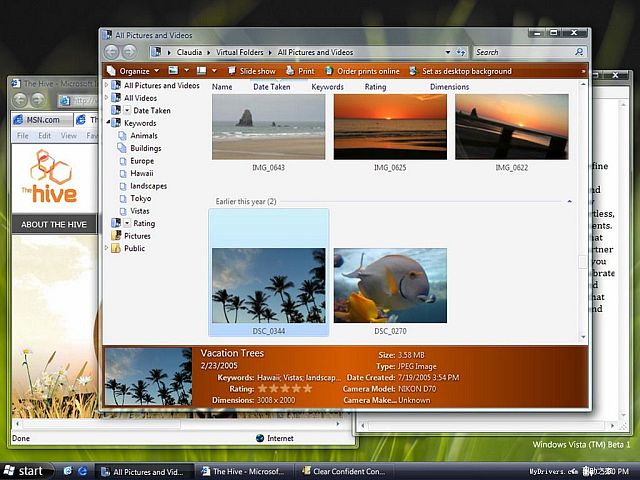
Task: Open the Organize dropdown menu
Action: tap(133, 71)
